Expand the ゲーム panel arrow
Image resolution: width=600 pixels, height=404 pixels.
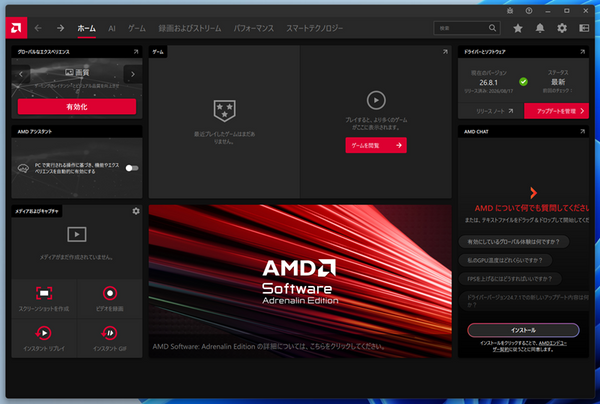point(445,52)
